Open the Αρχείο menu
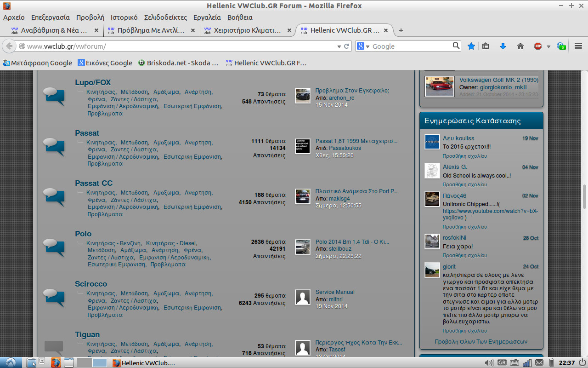This screenshot has width=588, height=368. [14, 17]
